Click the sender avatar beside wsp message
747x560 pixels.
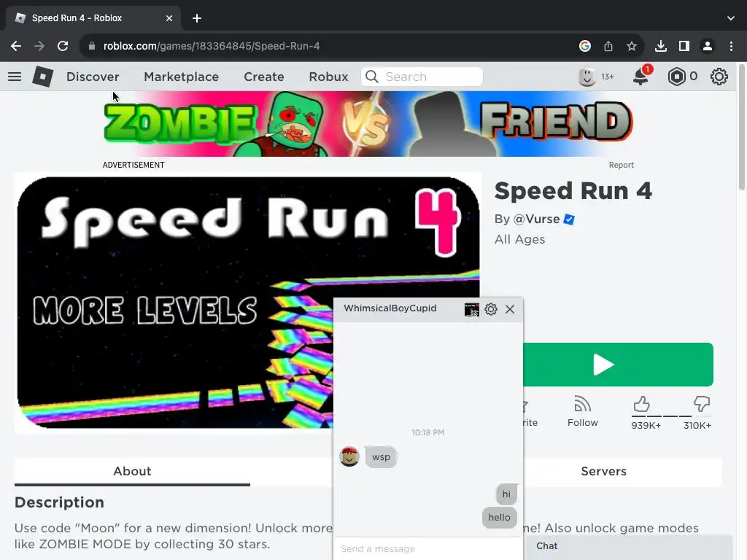pyautogui.click(x=349, y=456)
